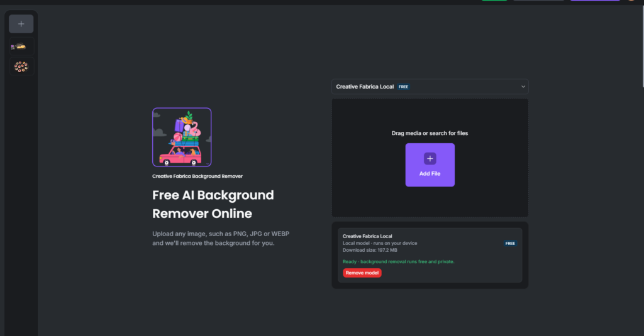The height and width of the screenshot is (336, 644).
Task: Click the pink car illustration image
Action: point(182,137)
